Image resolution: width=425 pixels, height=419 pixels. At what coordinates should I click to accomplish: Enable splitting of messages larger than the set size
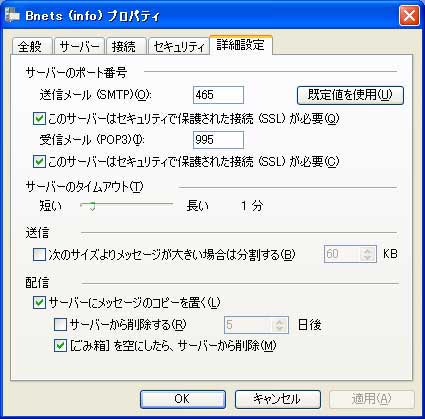(39, 255)
